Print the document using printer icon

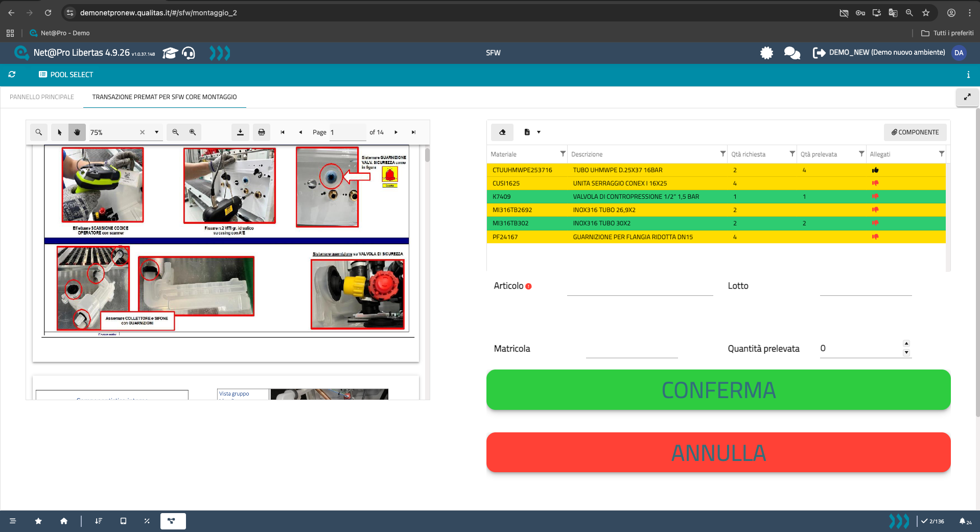(x=262, y=132)
